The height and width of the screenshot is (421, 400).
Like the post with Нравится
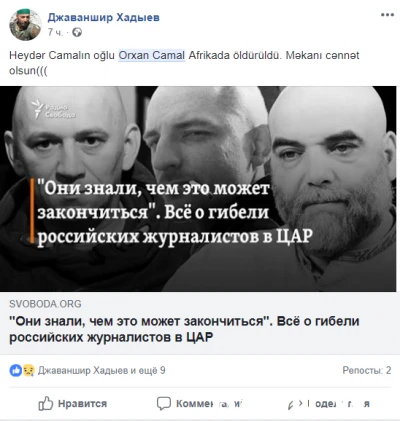(73, 404)
